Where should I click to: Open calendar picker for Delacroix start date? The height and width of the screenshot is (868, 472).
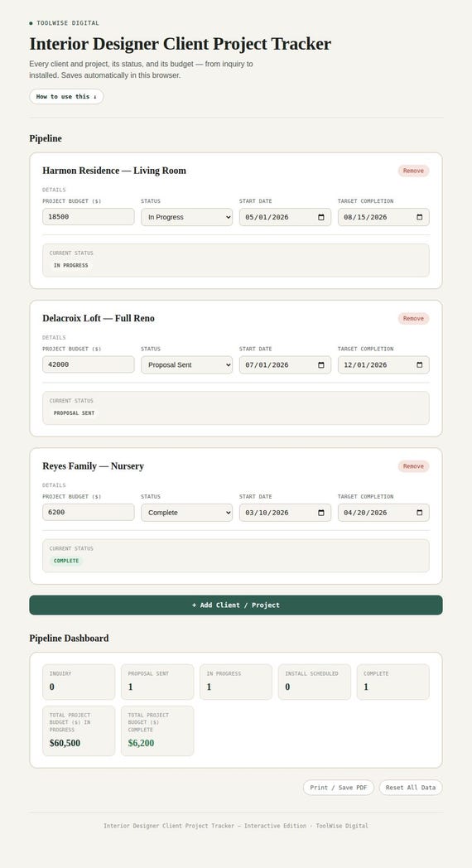click(x=321, y=364)
